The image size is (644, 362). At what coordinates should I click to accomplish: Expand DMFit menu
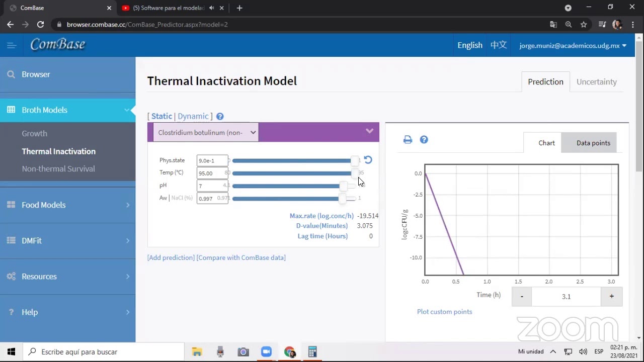(x=128, y=240)
